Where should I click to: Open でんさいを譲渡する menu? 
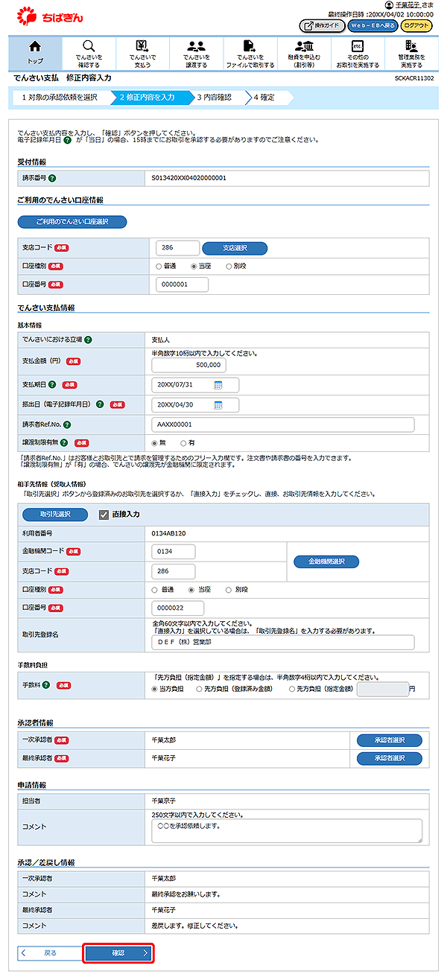(197, 52)
